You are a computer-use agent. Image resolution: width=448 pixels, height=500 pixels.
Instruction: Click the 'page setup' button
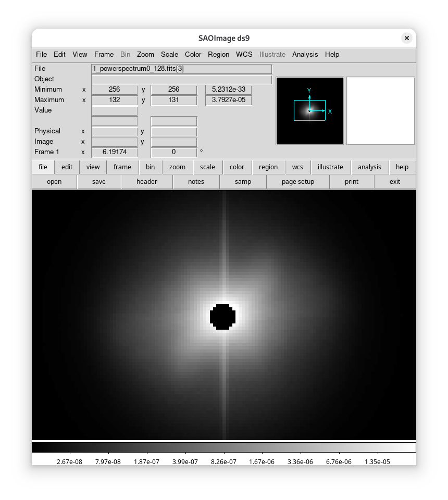(x=297, y=182)
